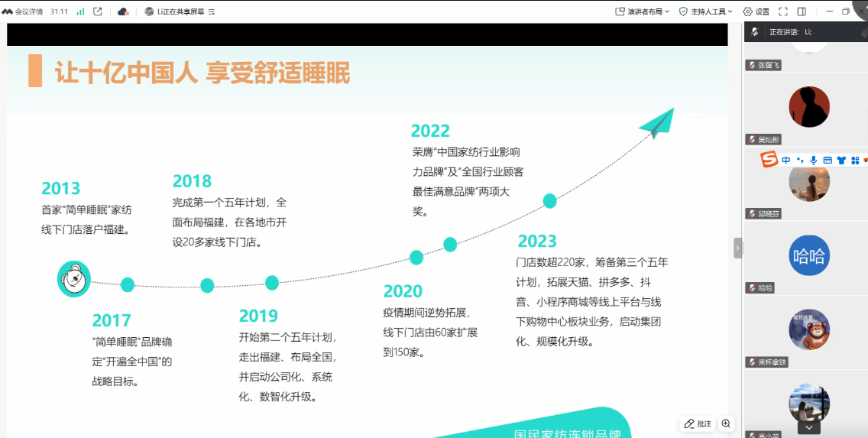Click the zoom magnifier next to 批注
The height and width of the screenshot is (438, 868).
tap(726, 423)
